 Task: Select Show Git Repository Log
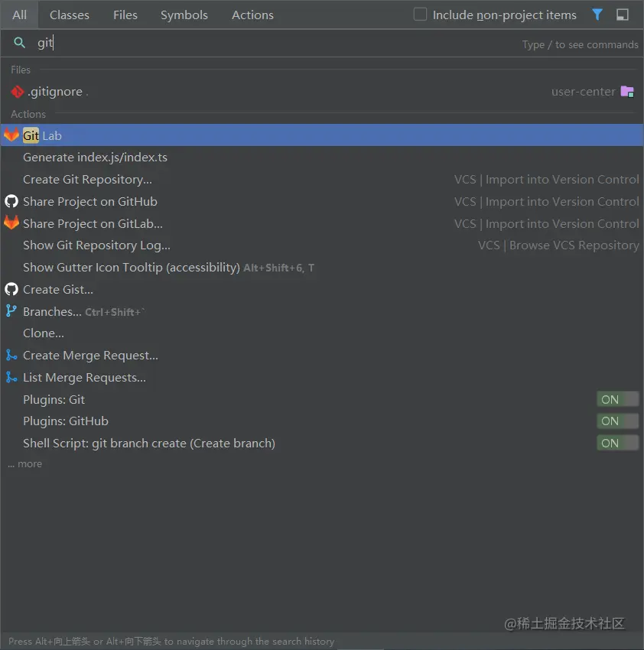click(322, 245)
